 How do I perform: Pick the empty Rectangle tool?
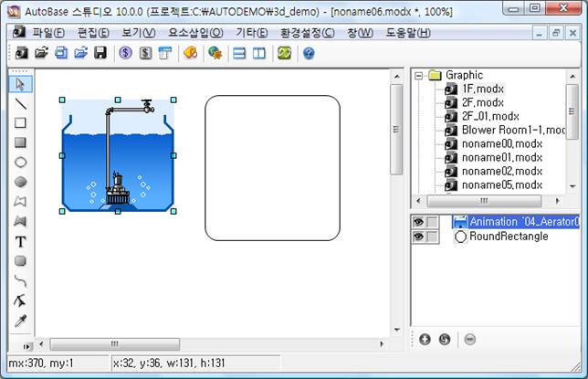point(21,123)
